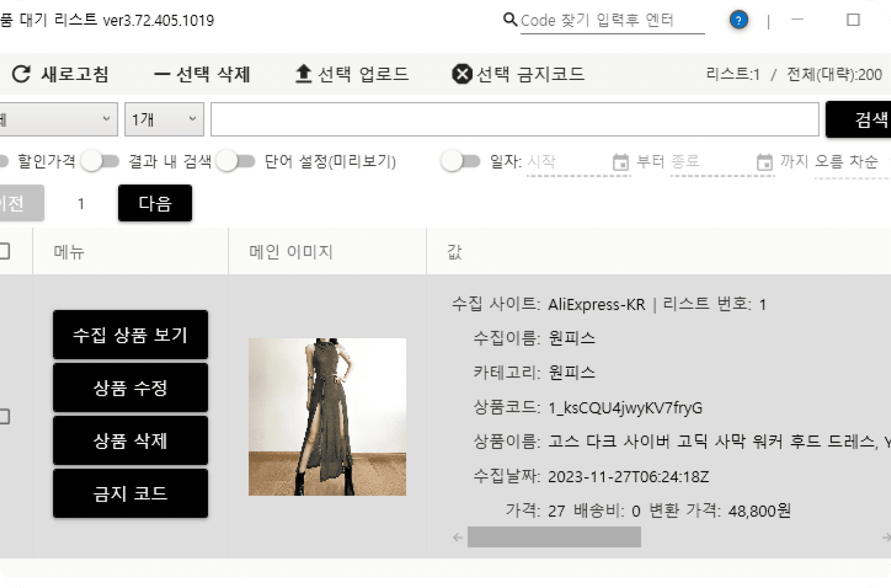
Task: Click the 메인 이미지 column header
Action: tap(291, 252)
